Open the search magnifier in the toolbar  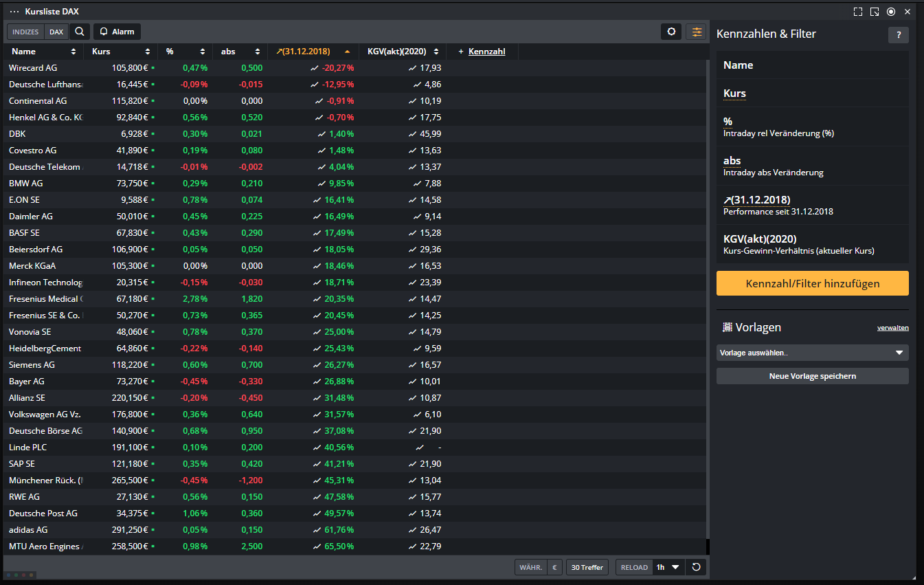tap(80, 32)
